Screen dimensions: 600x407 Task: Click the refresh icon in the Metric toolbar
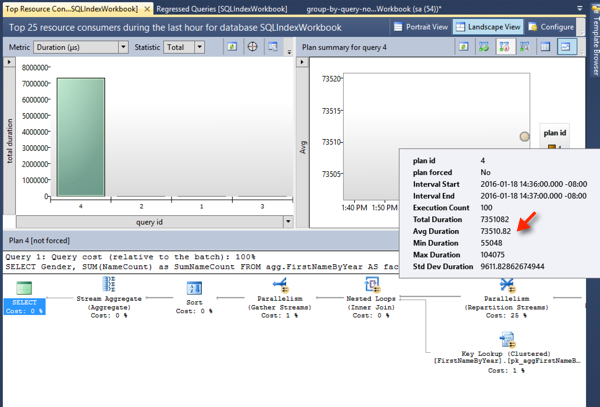tap(232, 47)
